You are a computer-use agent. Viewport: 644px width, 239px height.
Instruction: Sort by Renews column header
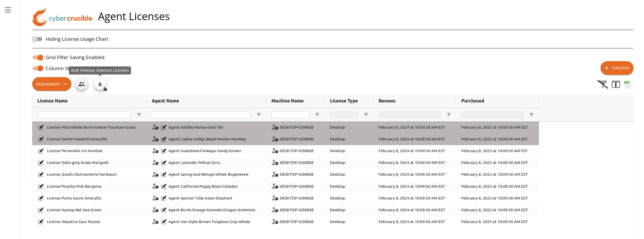387,101
